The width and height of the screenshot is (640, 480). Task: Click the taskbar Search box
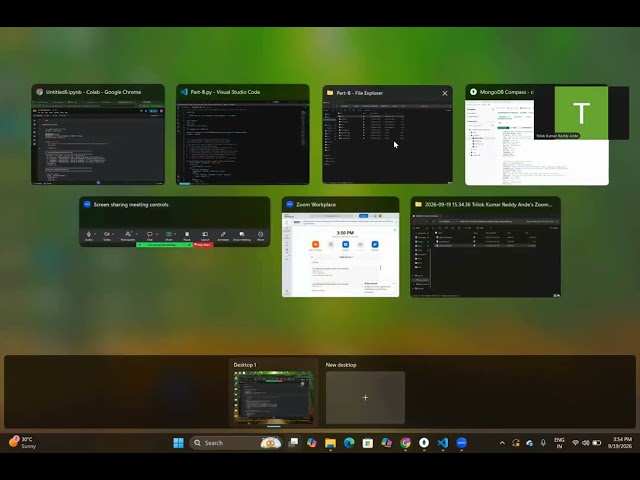[236, 443]
